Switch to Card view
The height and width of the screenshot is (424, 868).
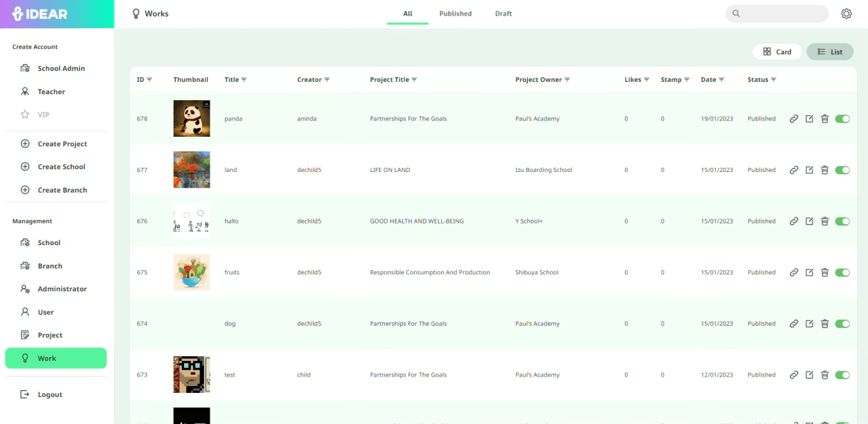(x=777, y=51)
